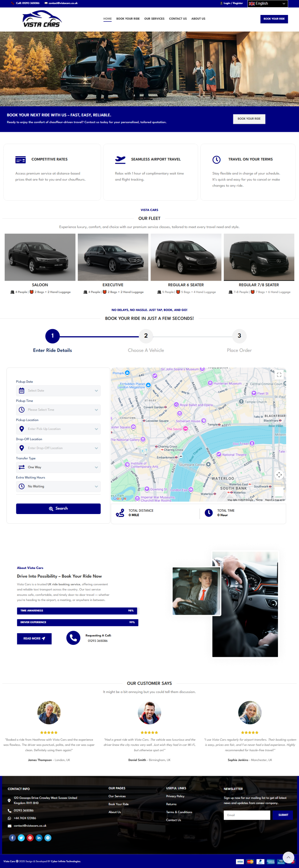Open the Facebook social icon in footer
This screenshot has width=299, height=868.
12,838
